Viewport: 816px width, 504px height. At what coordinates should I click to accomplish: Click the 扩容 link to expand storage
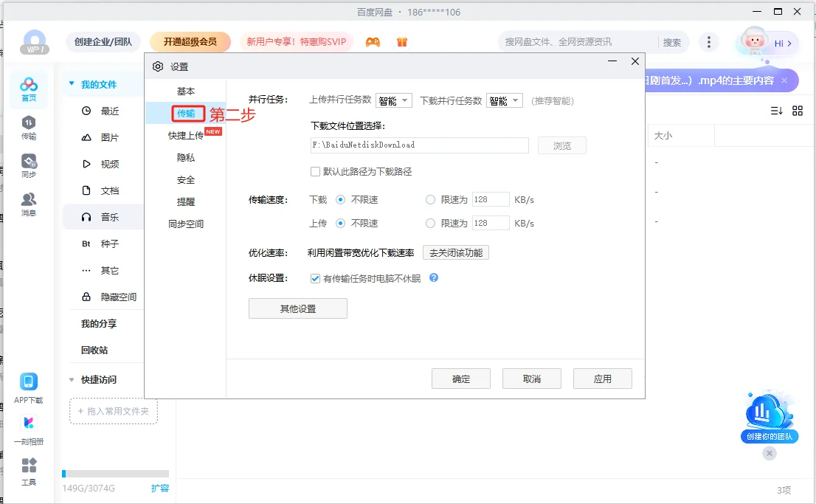(159, 488)
